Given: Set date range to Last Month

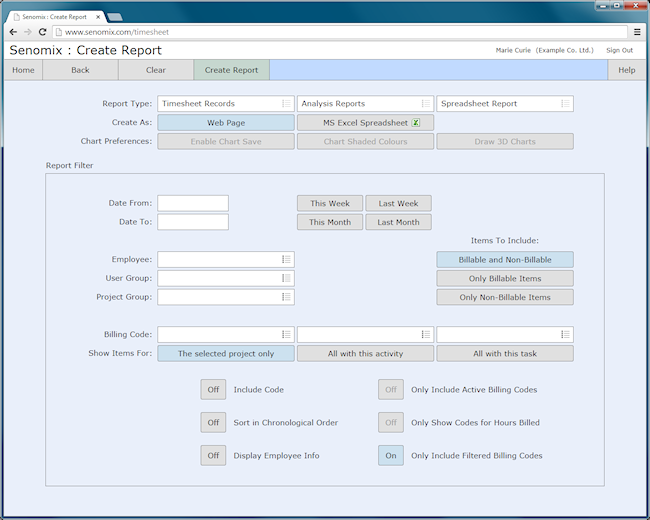Looking at the screenshot, I should 398,222.
